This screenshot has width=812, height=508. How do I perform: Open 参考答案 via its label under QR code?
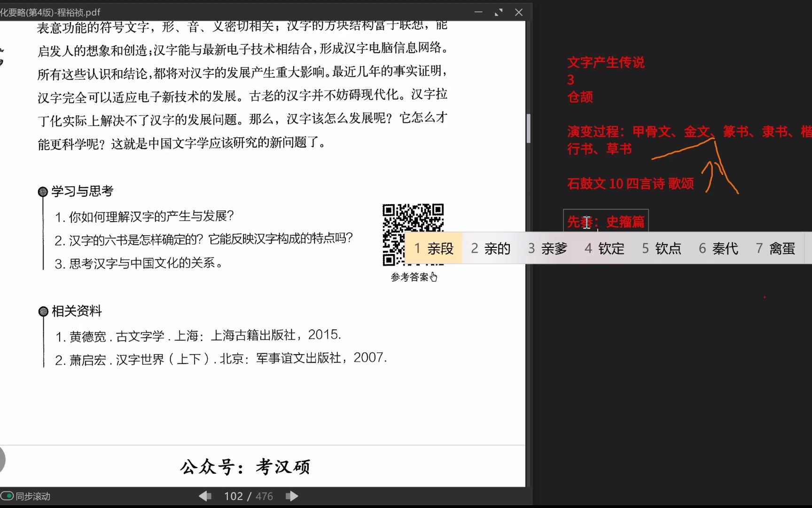click(410, 277)
